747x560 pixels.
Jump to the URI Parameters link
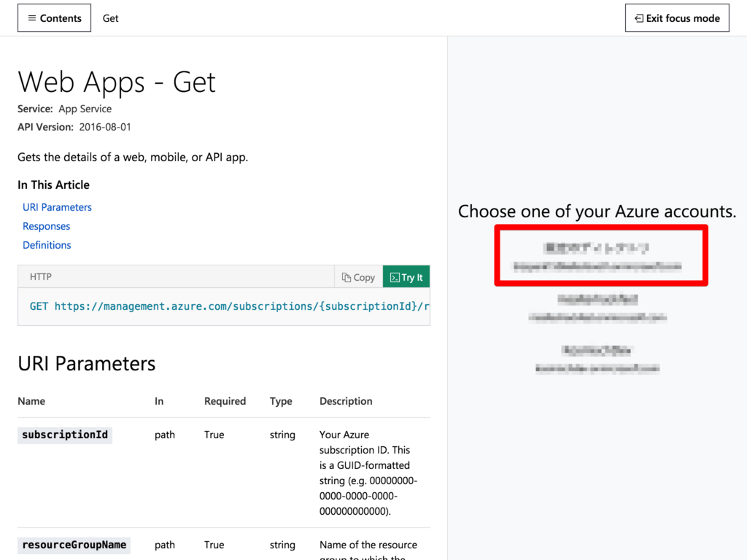pyautogui.click(x=57, y=207)
